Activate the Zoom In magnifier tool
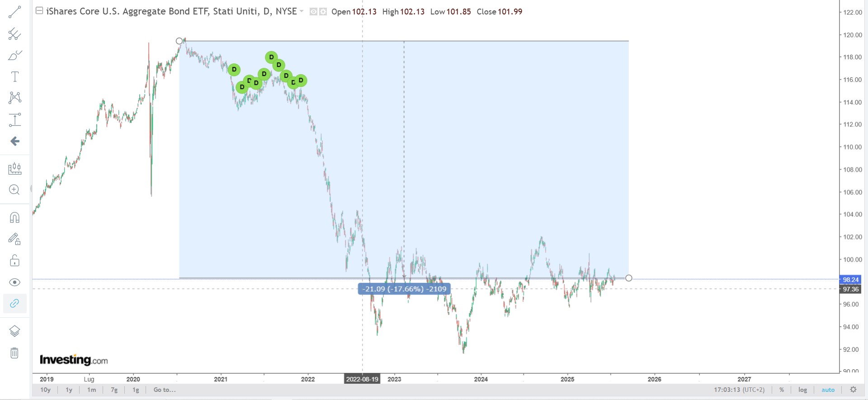This screenshot has width=868, height=400. 14,190
